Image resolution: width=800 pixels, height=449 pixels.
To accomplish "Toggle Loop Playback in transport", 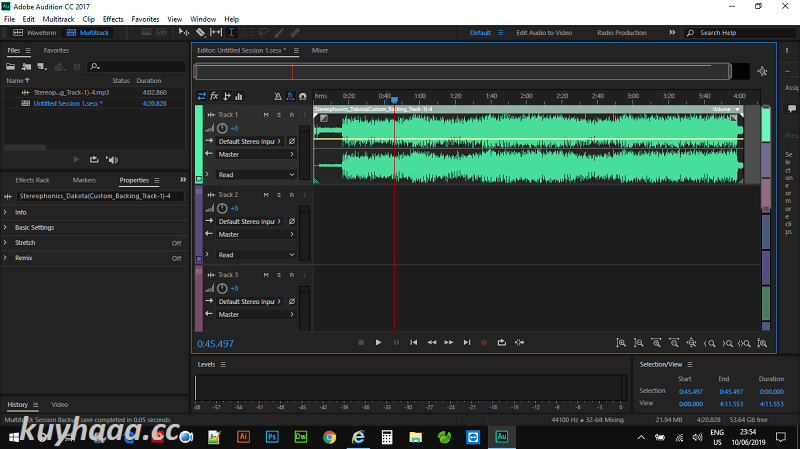I will 502,342.
